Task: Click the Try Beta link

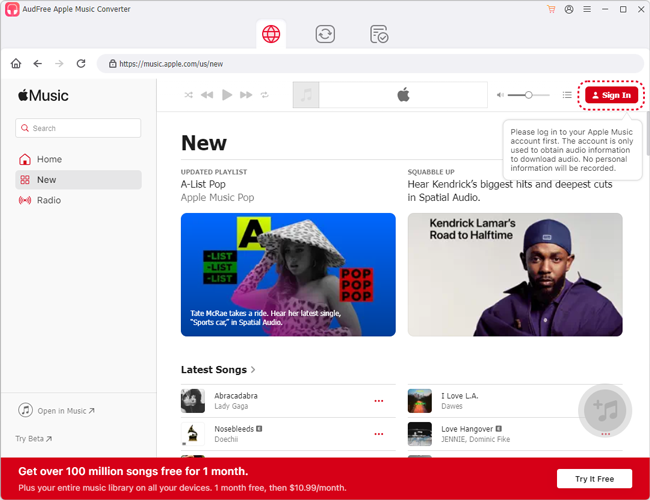Action: click(34, 439)
